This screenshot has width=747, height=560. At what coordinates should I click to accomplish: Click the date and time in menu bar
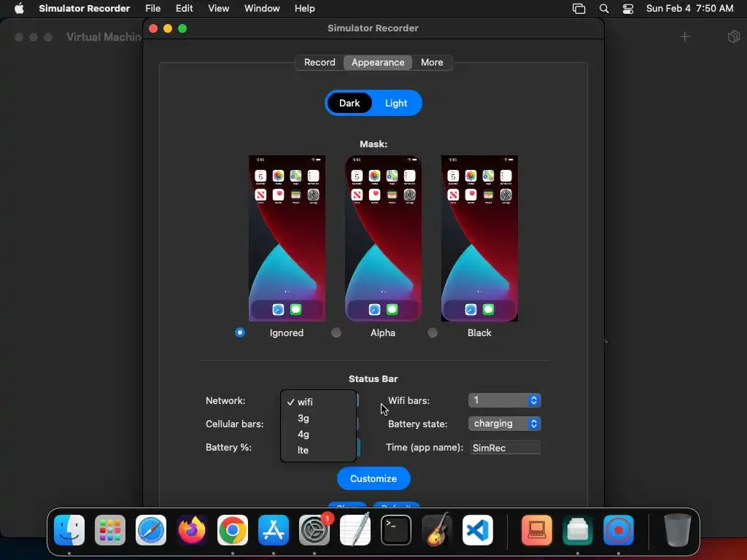point(689,9)
